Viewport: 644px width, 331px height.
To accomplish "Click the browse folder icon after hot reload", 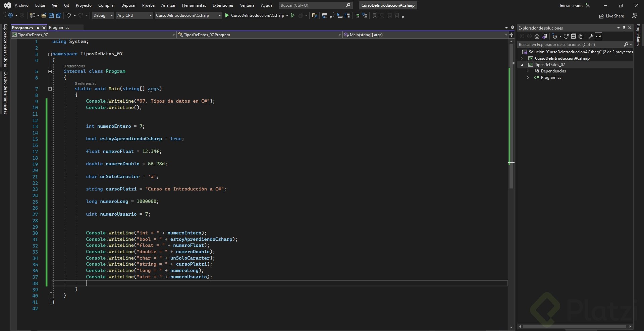I will coord(315,15).
